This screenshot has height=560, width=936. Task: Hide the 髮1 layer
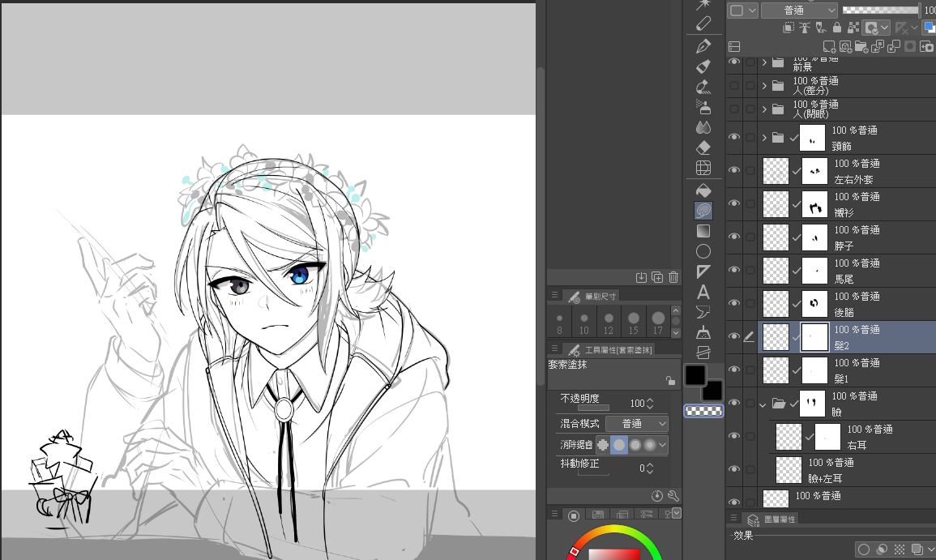734,370
